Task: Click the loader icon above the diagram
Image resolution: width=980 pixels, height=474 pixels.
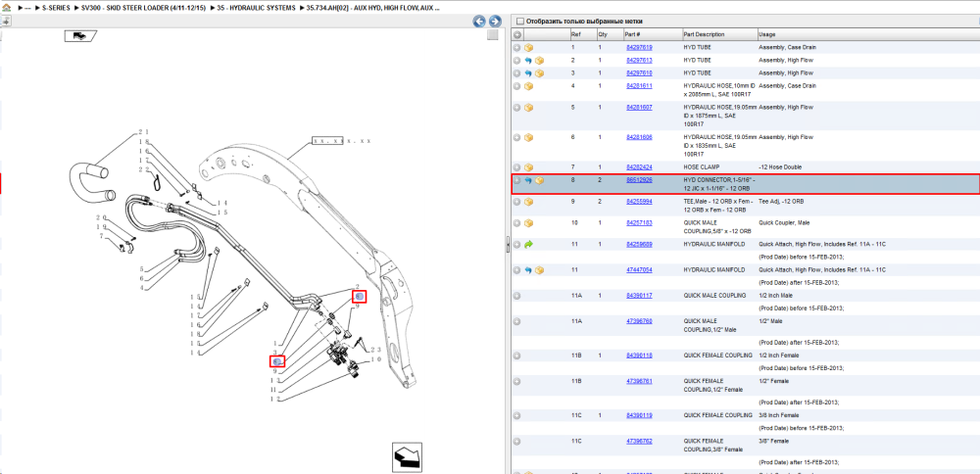Action: click(x=80, y=36)
